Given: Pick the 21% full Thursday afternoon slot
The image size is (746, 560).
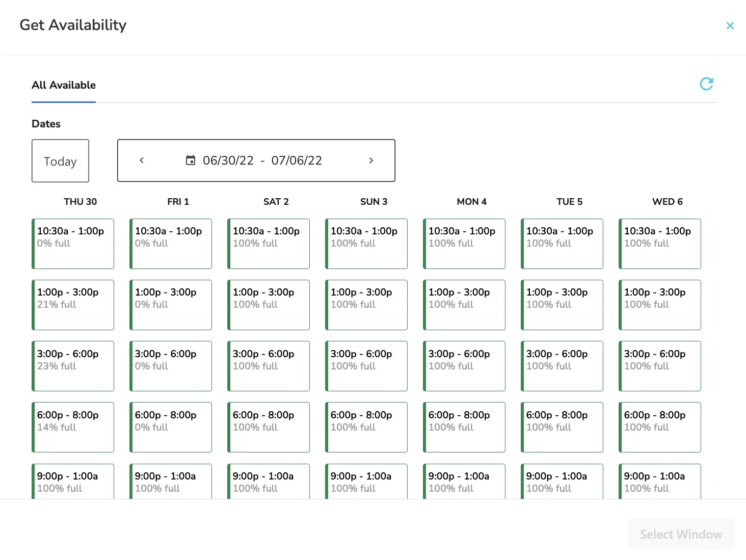Looking at the screenshot, I should (x=72, y=305).
